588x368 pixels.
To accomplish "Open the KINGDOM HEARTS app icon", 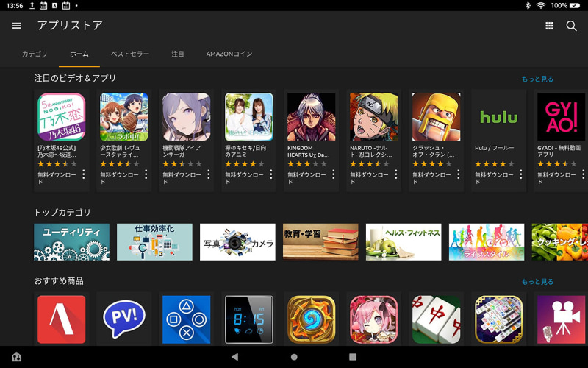I will (311, 117).
